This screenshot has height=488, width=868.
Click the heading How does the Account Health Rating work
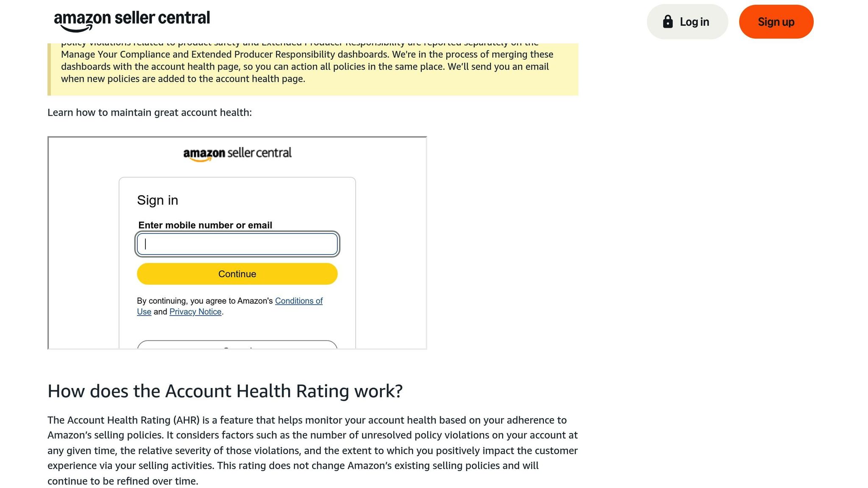pyautogui.click(x=225, y=391)
